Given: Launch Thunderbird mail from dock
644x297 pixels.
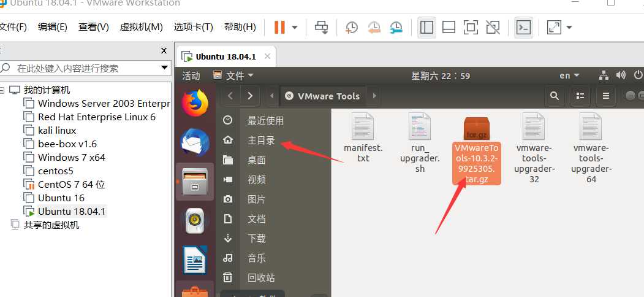Looking at the screenshot, I should coord(195,142).
